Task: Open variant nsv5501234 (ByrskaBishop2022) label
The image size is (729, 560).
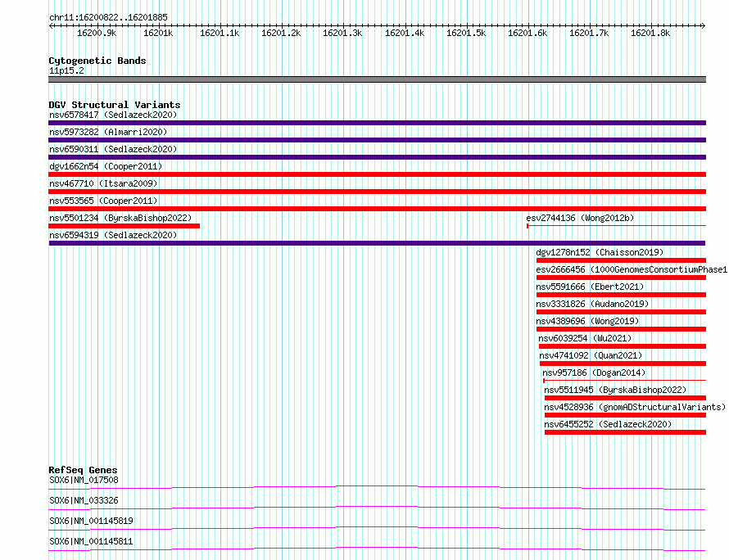Action: click(x=120, y=218)
